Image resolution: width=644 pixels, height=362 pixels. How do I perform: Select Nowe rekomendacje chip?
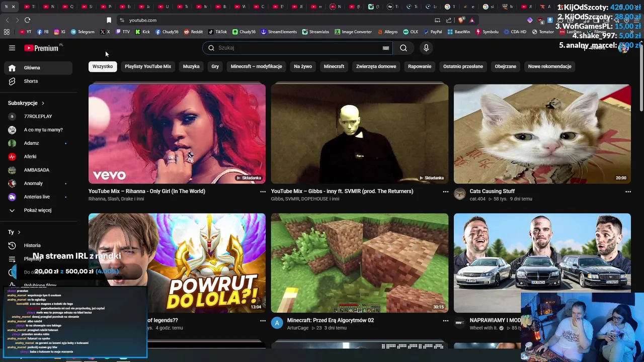[x=549, y=66]
